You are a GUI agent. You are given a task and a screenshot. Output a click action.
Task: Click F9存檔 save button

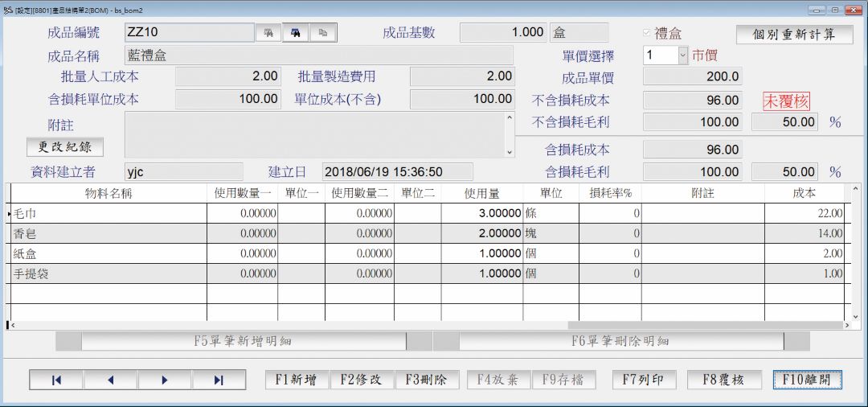tap(564, 380)
